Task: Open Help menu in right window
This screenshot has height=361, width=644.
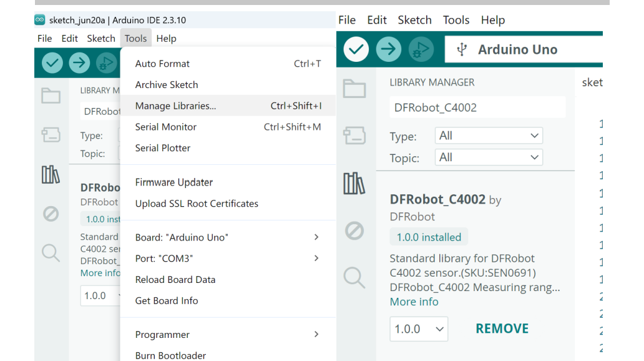Action: [x=493, y=20]
